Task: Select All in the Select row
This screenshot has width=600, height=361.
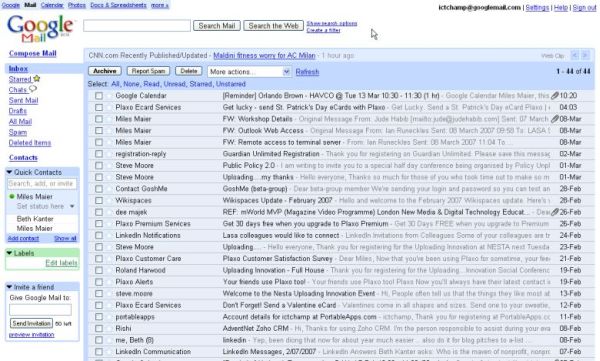Action: click(115, 84)
